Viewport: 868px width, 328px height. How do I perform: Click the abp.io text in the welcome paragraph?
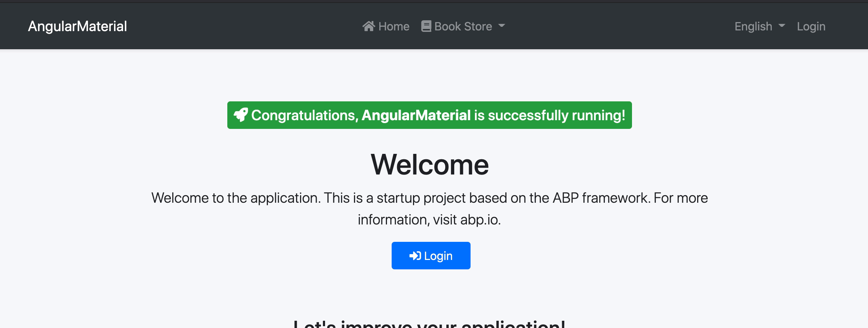480,220
